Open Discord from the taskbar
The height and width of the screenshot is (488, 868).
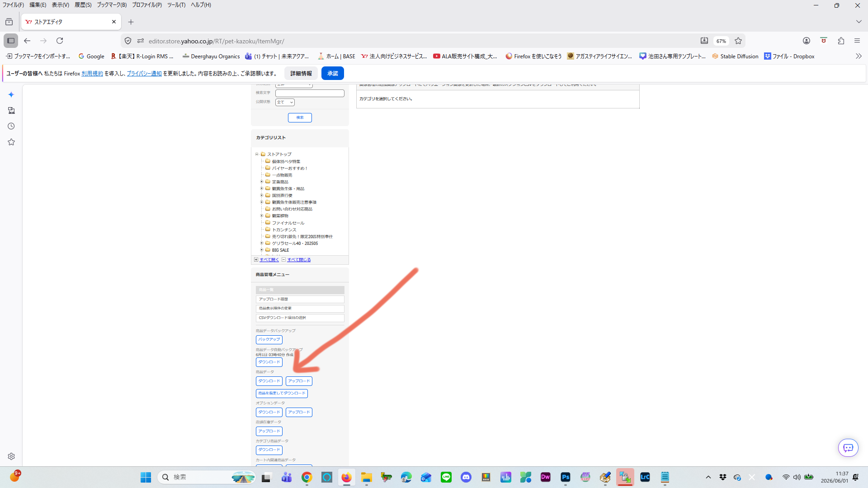tap(466, 477)
